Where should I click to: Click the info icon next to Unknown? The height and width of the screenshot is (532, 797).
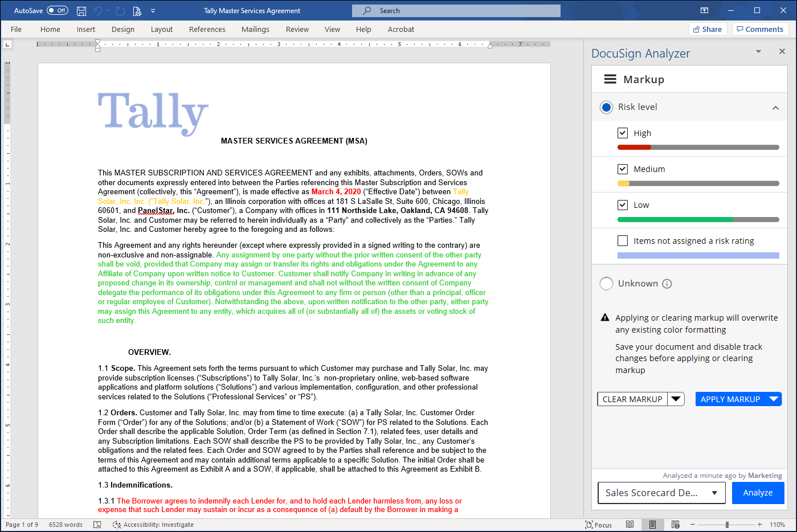point(667,284)
